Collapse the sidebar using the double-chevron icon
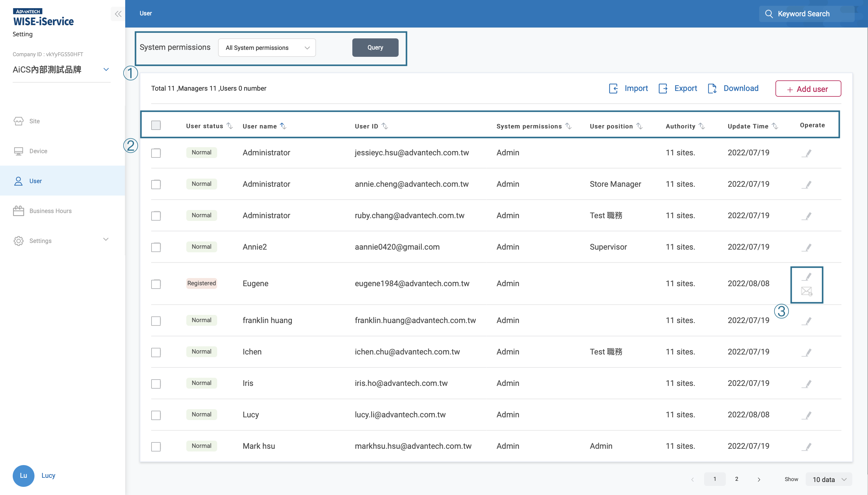This screenshot has height=495, width=868. 118,14
